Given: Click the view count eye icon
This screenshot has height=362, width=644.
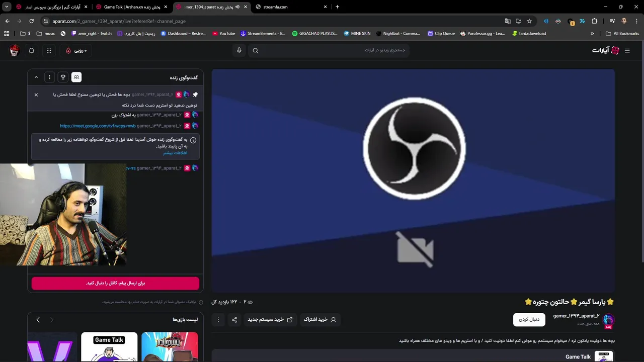Looking at the screenshot, I should pos(250,302).
